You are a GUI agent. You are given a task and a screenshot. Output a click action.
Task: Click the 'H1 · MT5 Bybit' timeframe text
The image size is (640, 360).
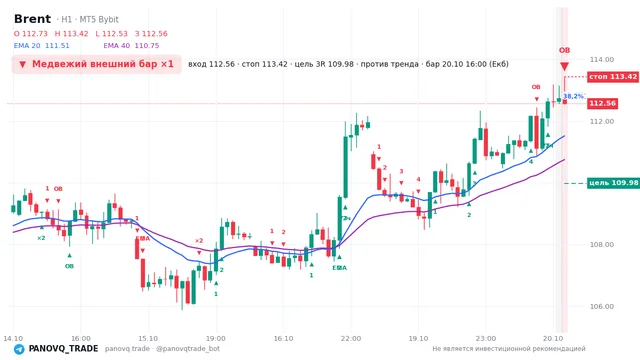89,20
